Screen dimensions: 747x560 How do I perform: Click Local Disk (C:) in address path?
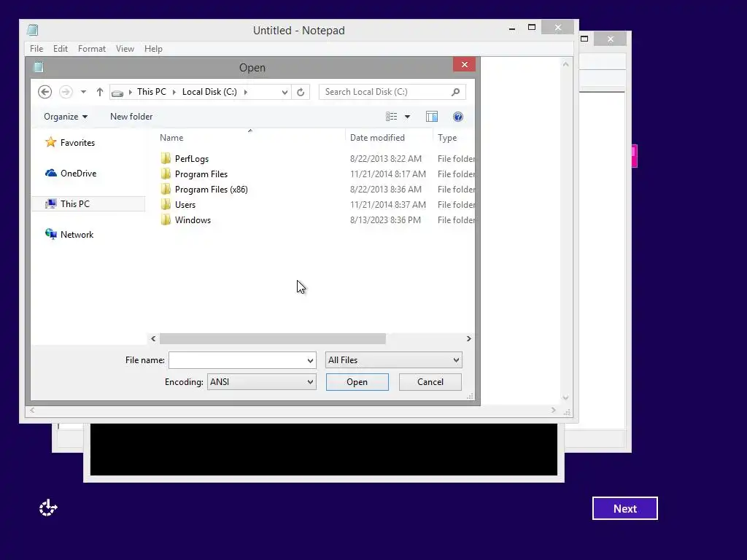209,92
